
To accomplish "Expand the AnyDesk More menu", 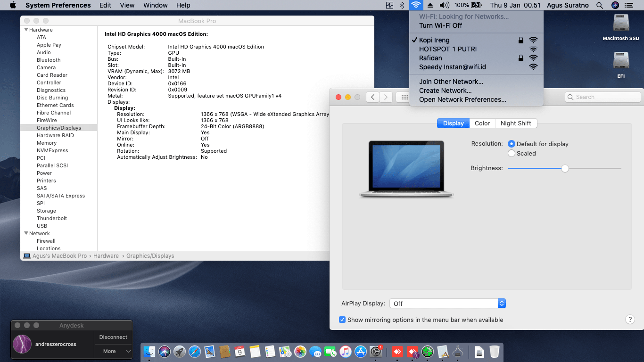I will click(x=113, y=351).
